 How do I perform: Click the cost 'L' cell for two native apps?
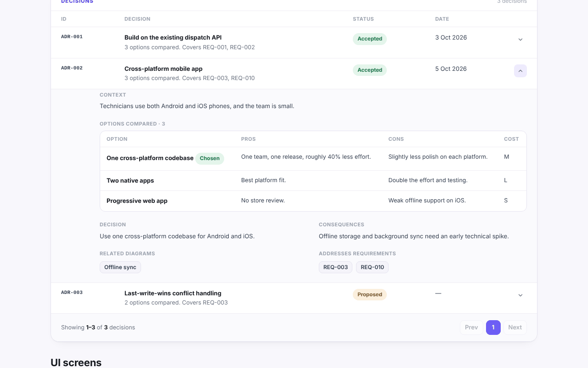coord(506,180)
